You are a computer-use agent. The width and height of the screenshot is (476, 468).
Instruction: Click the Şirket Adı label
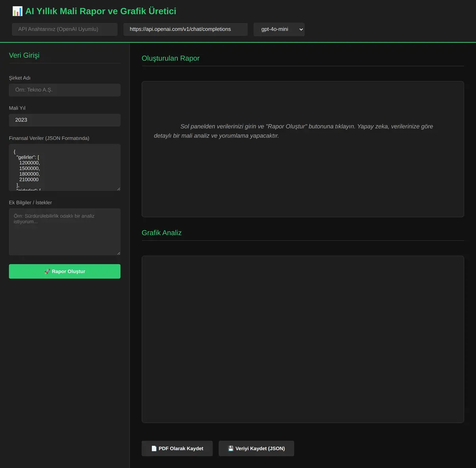20,78
